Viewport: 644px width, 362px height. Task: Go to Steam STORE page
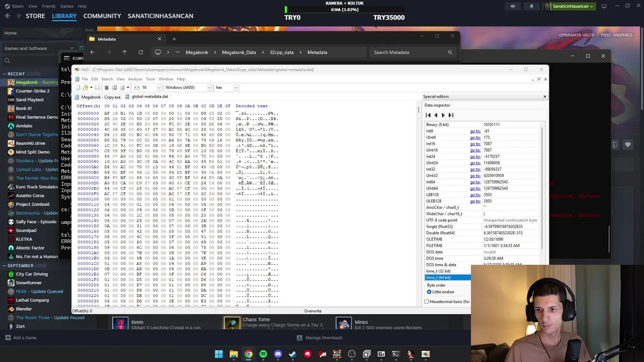point(35,16)
